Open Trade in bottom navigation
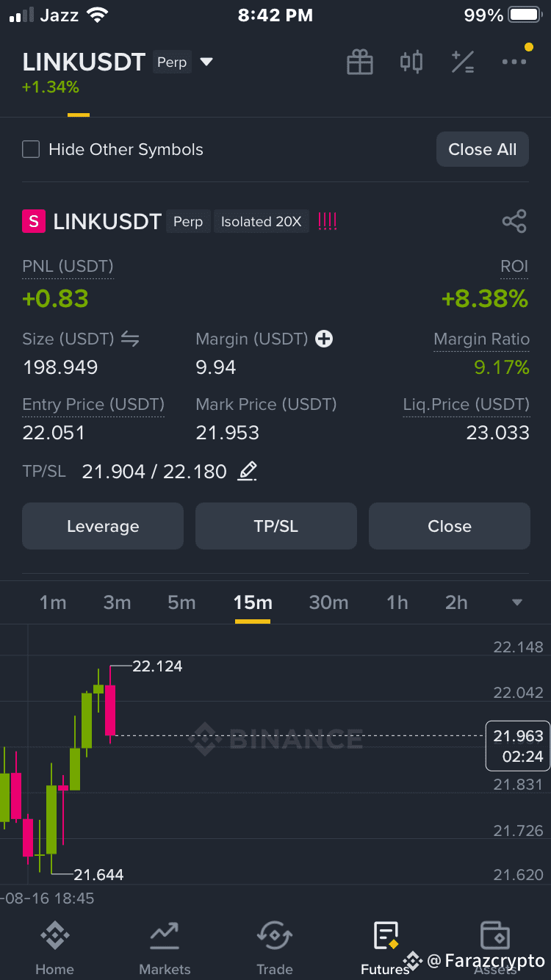The height and width of the screenshot is (980, 551). [275, 948]
